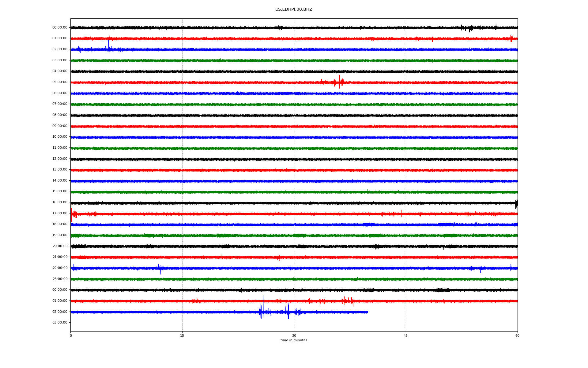Click the 09:00:00 row time label

coord(60,126)
